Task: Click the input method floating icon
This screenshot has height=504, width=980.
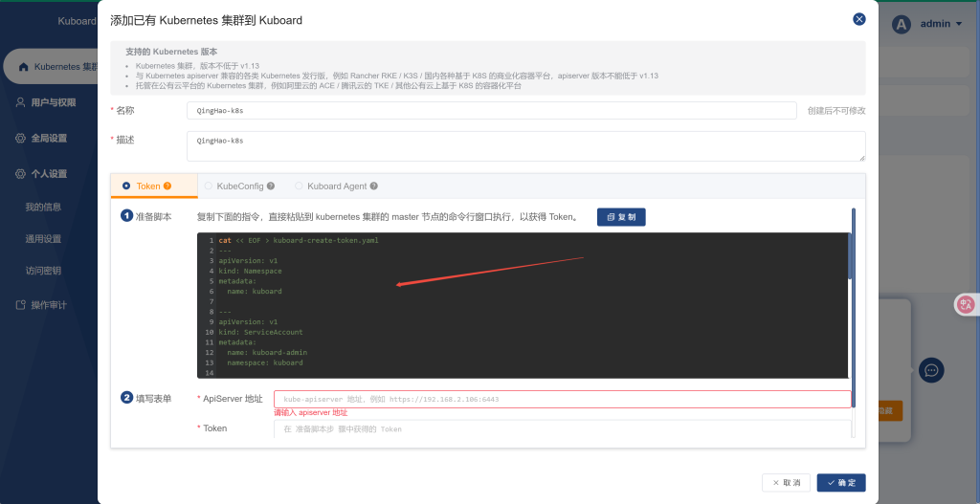Action: (966, 305)
